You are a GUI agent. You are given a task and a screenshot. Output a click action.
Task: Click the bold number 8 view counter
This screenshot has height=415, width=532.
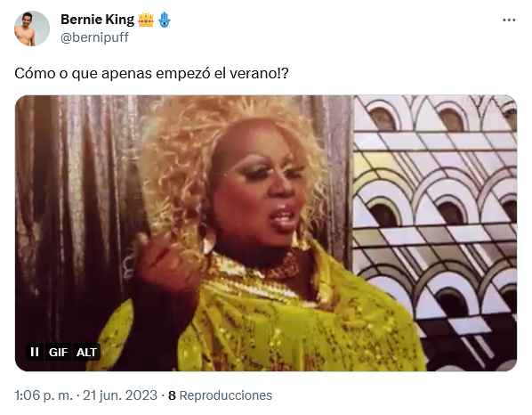[172, 395]
